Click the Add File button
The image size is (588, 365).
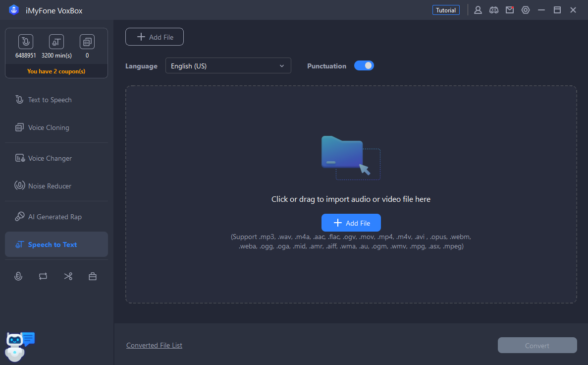pyautogui.click(x=154, y=37)
